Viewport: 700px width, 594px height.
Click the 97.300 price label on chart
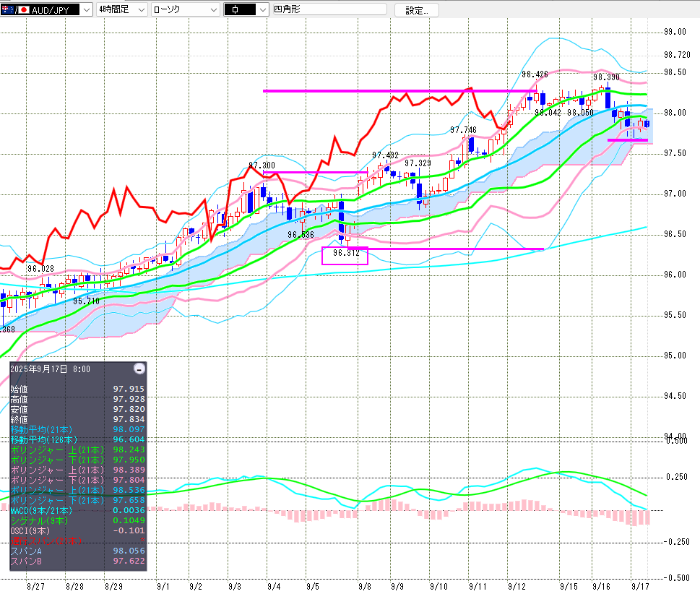(262, 165)
